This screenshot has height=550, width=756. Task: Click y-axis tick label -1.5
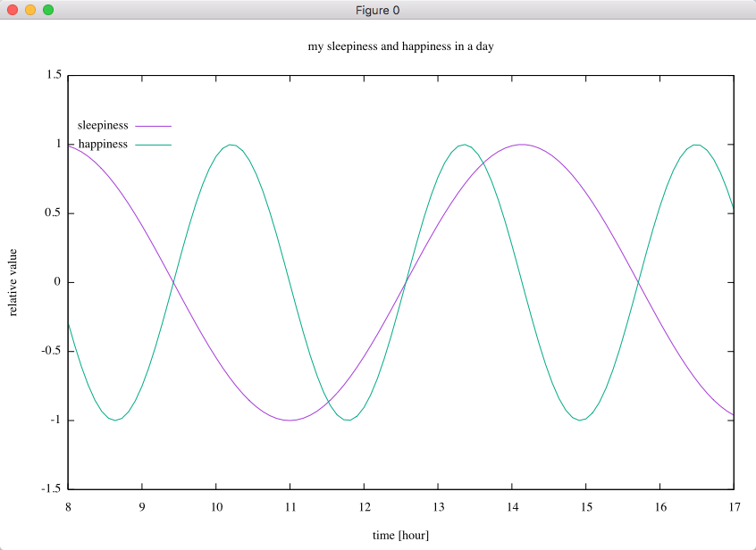[x=51, y=489]
